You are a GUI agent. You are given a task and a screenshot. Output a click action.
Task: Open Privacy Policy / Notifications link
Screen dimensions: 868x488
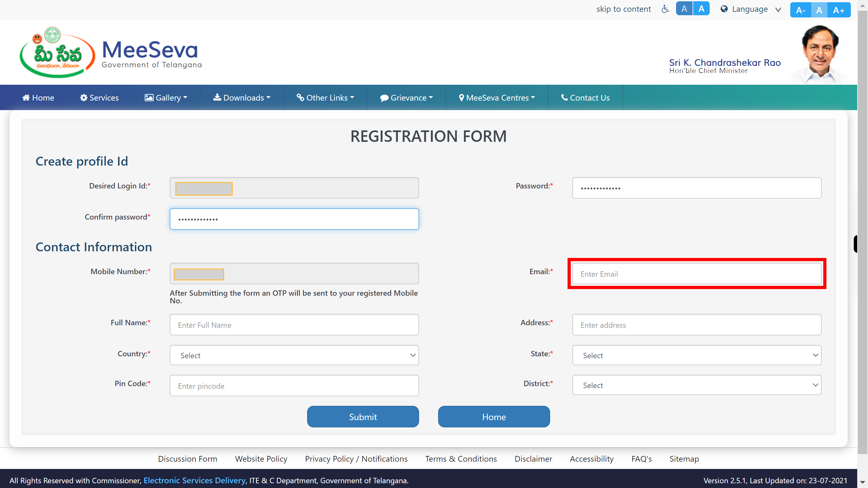(356, 459)
